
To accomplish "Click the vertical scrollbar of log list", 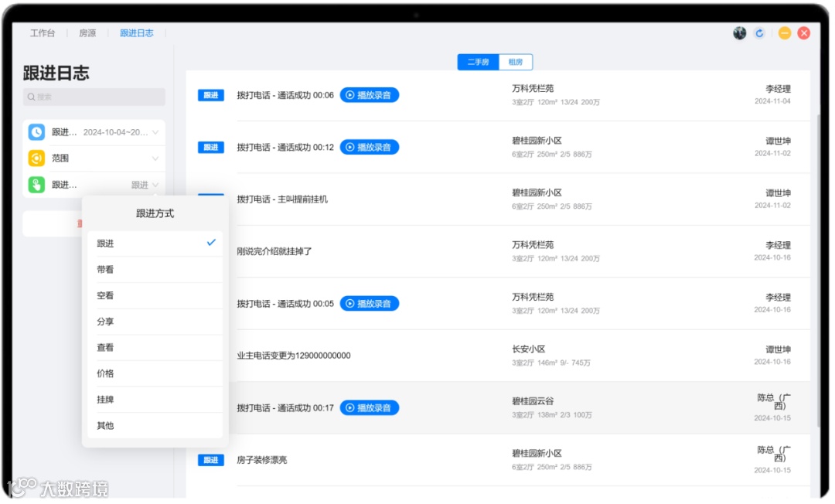I will point(819,271).
